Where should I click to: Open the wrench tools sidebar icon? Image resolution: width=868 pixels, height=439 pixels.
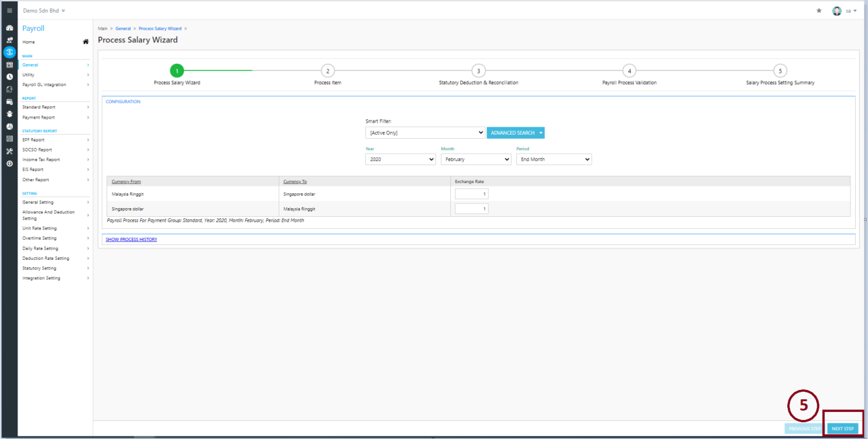9,151
